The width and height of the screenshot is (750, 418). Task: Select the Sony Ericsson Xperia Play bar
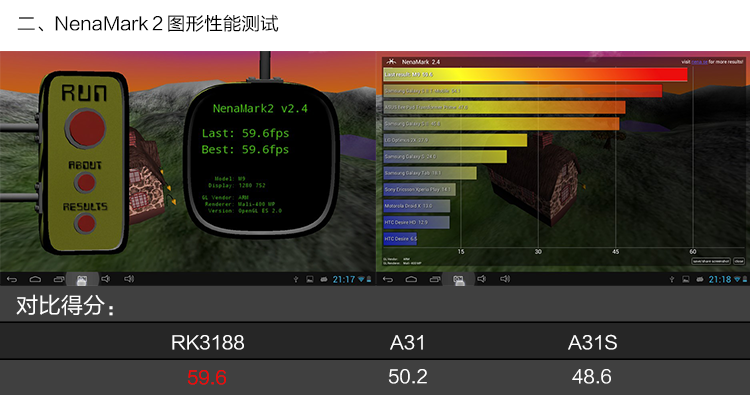tap(419, 189)
